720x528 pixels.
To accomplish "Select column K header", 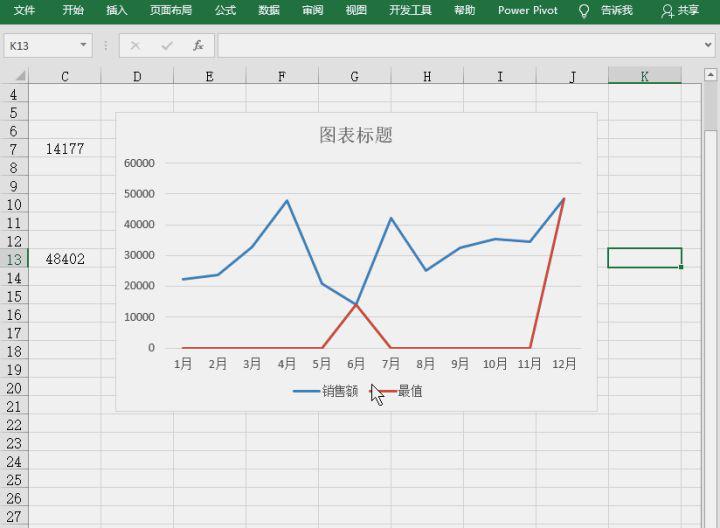I will coord(645,76).
